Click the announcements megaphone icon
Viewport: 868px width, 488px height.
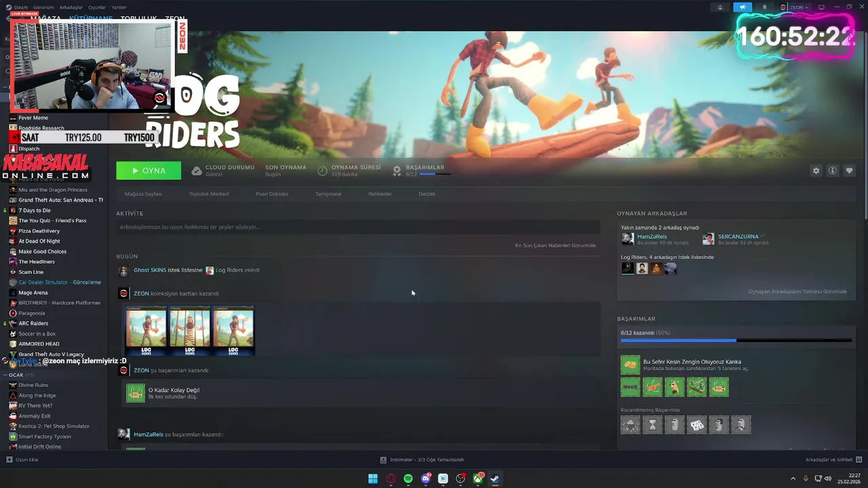coord(742,7)
